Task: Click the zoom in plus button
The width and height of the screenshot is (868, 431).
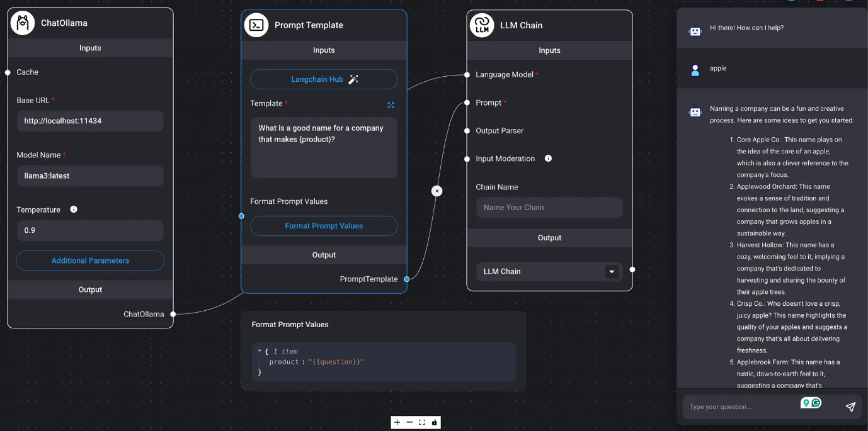Action: [x=397, y=422]
